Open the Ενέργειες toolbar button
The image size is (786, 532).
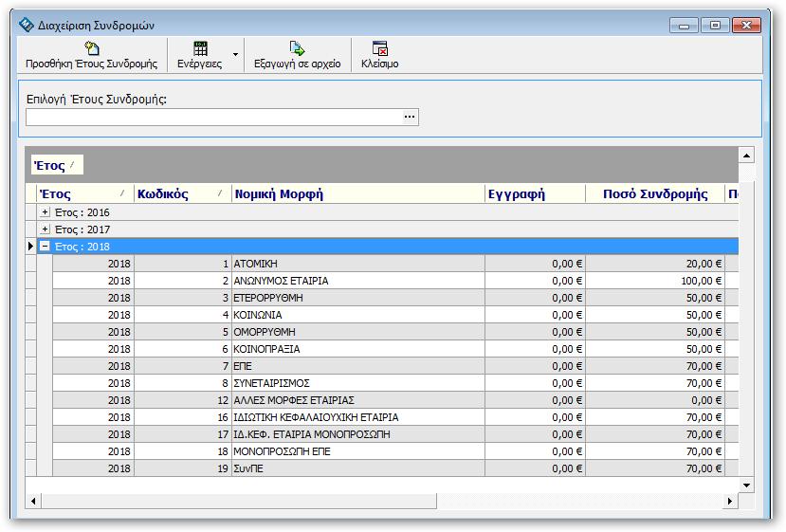(x=199, y=55)
